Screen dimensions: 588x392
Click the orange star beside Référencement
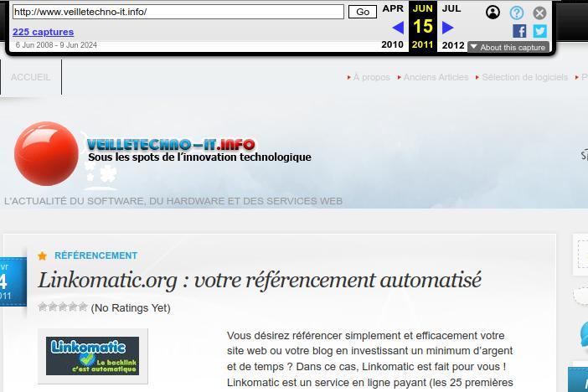(x=43, y=255)
